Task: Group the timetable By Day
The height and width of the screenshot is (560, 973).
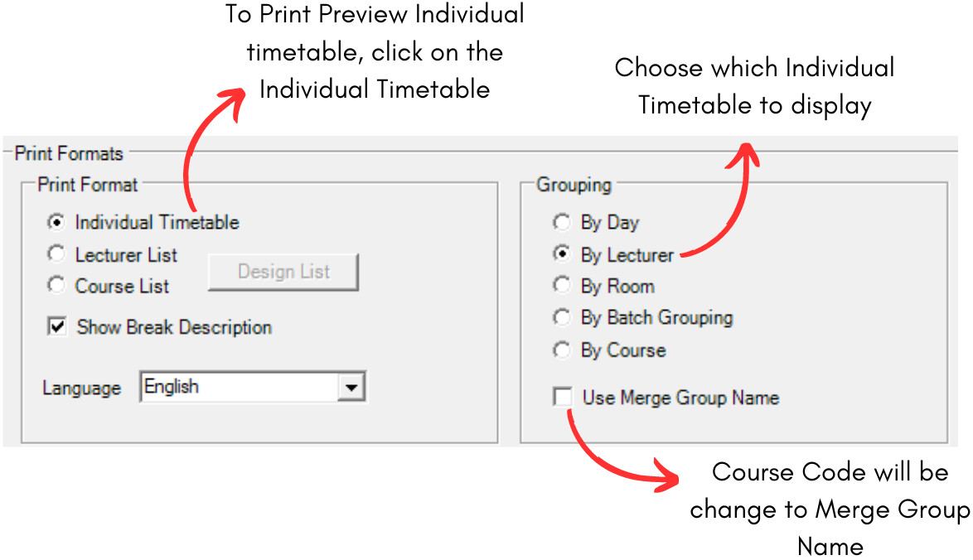Action: [x=562, y=222]
